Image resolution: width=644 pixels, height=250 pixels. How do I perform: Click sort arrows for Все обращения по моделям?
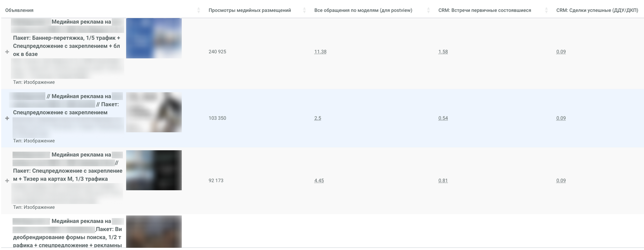click(x=428, y=10)
